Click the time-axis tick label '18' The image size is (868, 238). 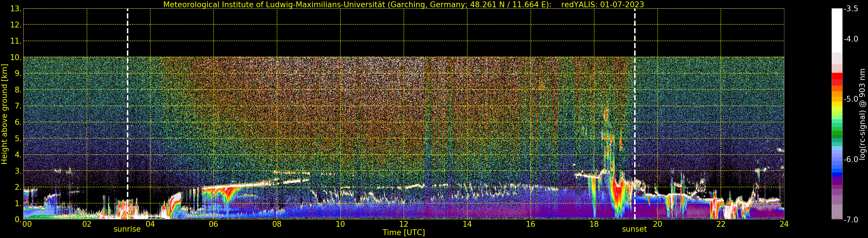(x=594, y=224)
